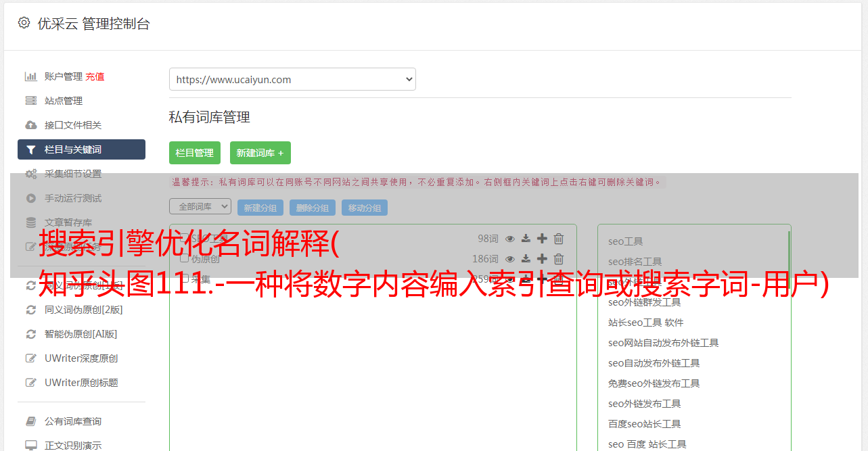Tick the checkbox next to 伪原创

[184, 258]
